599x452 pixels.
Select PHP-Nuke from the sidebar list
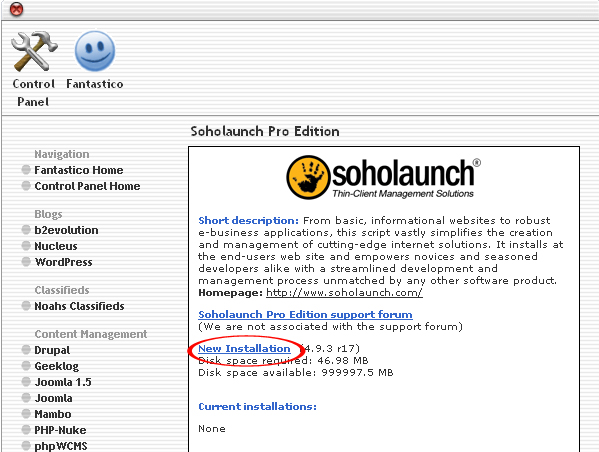60,430
